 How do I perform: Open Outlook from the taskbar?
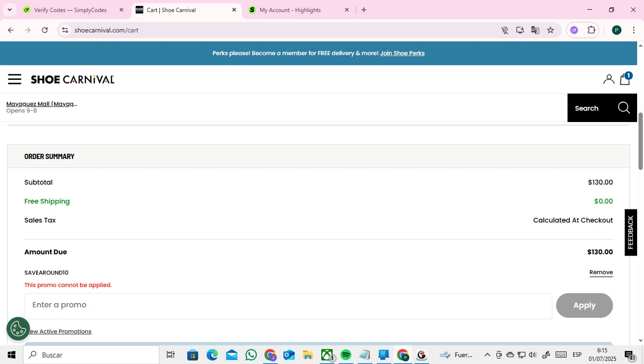click(289, 355)
